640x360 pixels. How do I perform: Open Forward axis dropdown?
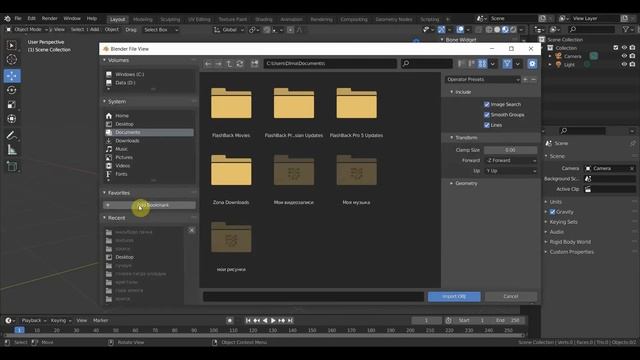tap(510, 160)
